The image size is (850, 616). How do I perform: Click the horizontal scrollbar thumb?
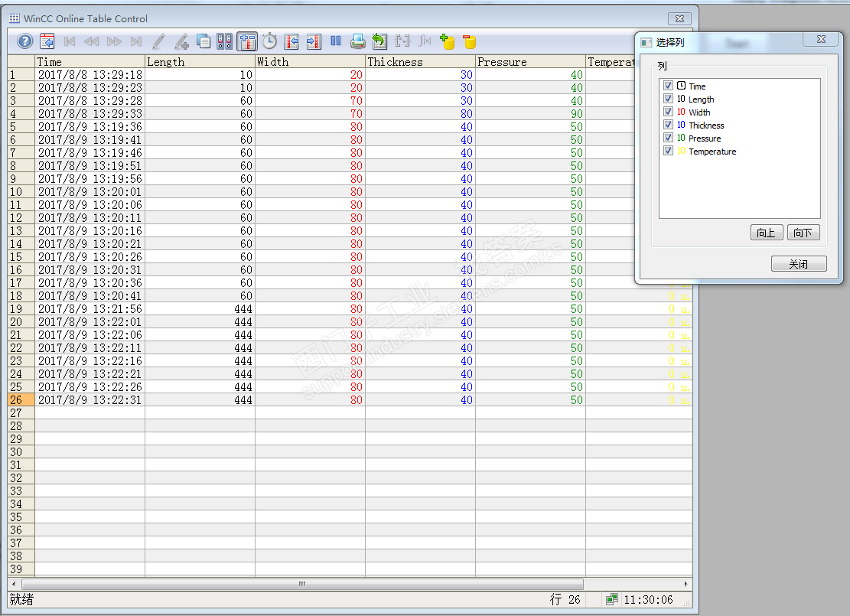pos(302,584)
